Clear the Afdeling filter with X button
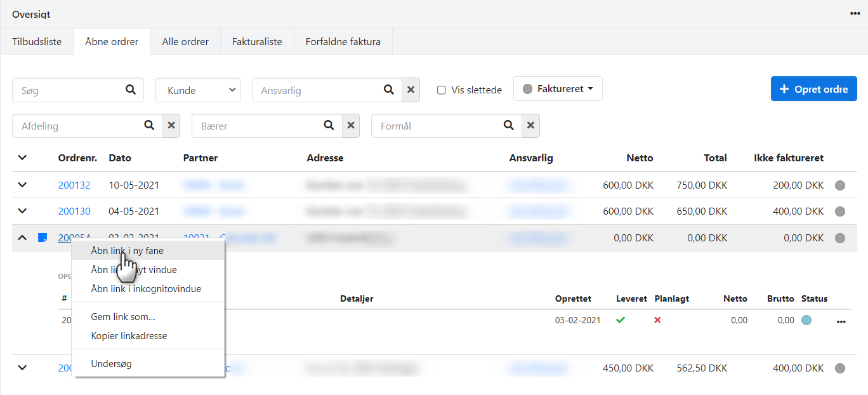The image size is (868, 395). 171,126
